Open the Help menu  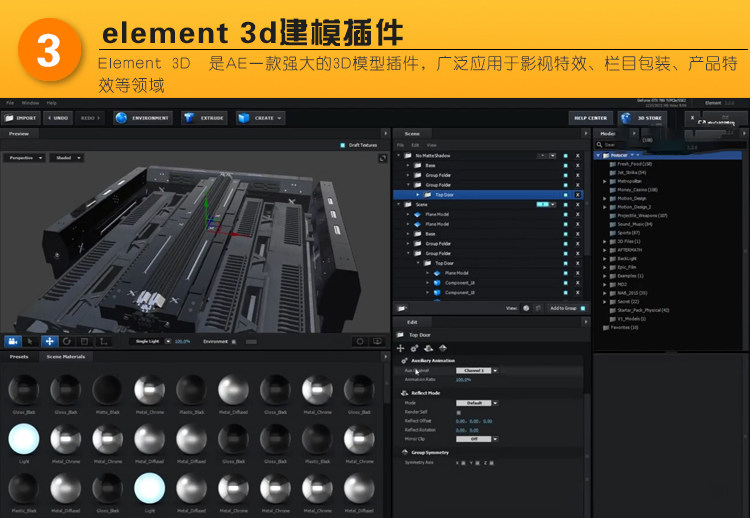tap(51, 103)
